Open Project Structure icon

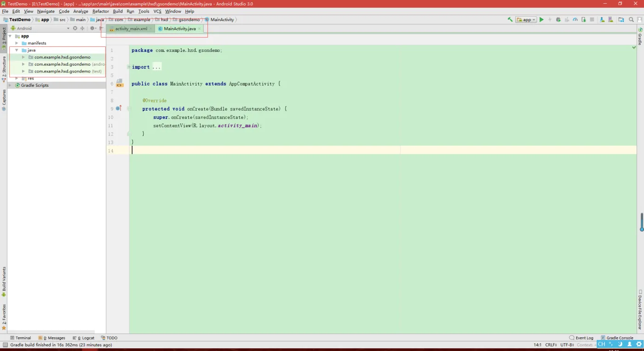coord(621,20)
